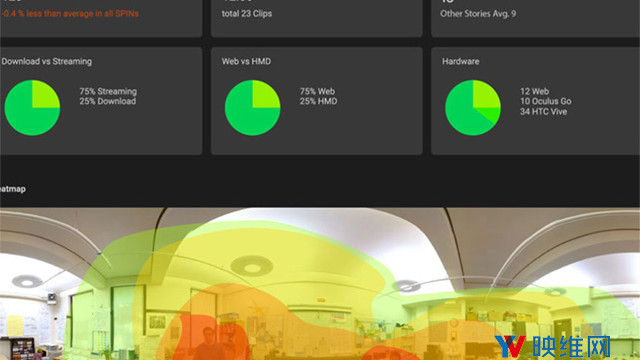640x360 pixels.
Task: Click the Hardware pie chart
Action: [x=473, y=108]
